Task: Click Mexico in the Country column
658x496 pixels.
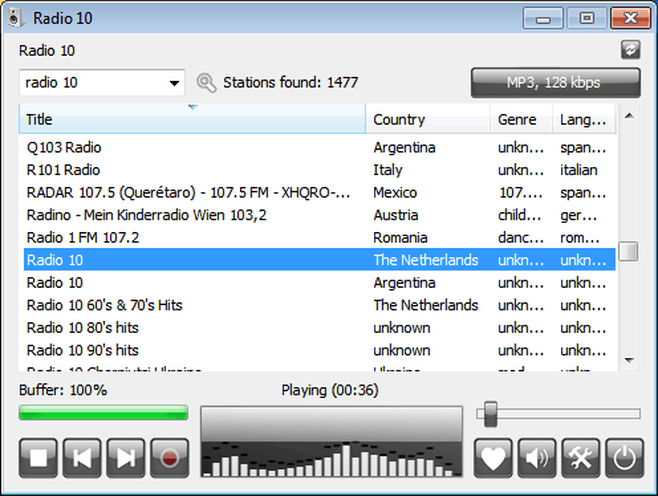Action: pyautogui.click(x=395, y=193)
